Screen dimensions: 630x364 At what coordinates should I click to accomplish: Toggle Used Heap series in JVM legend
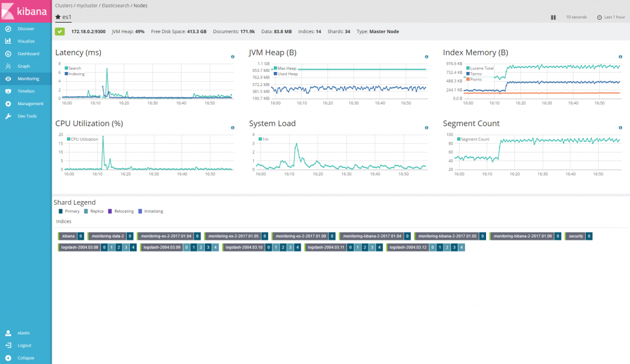click(285, 74)
